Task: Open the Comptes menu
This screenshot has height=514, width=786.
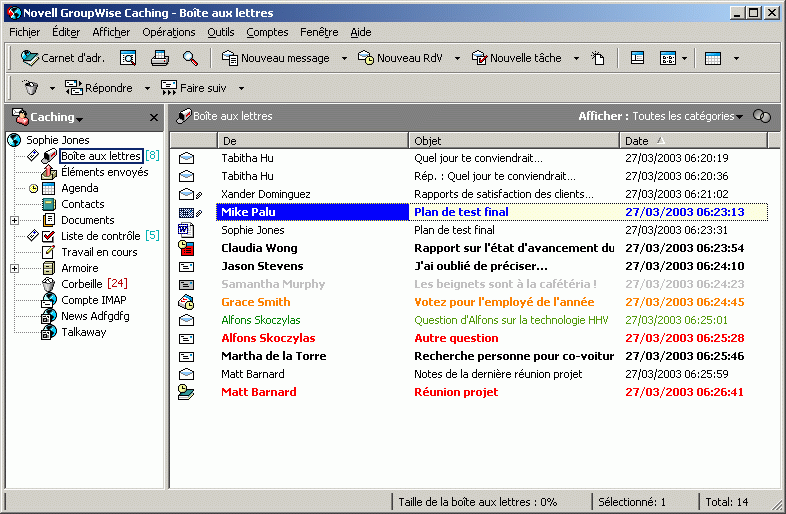Action: (267, 33)
